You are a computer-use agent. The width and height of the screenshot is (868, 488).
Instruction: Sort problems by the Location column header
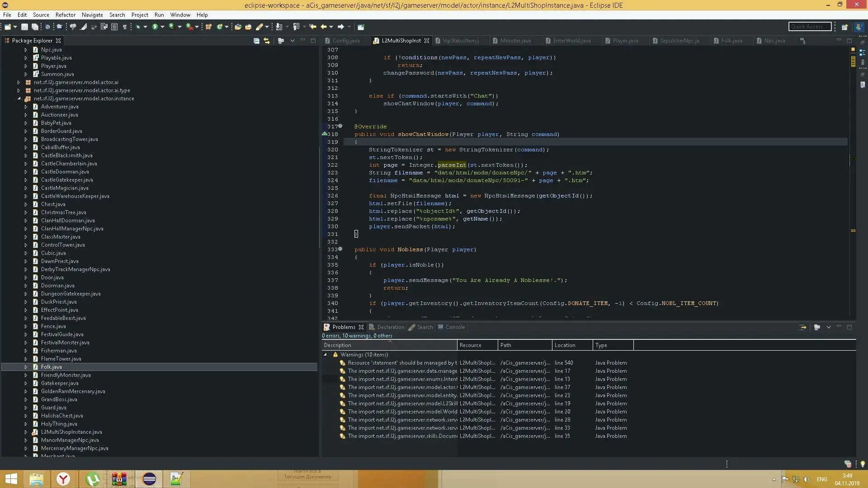coord(572,345)
